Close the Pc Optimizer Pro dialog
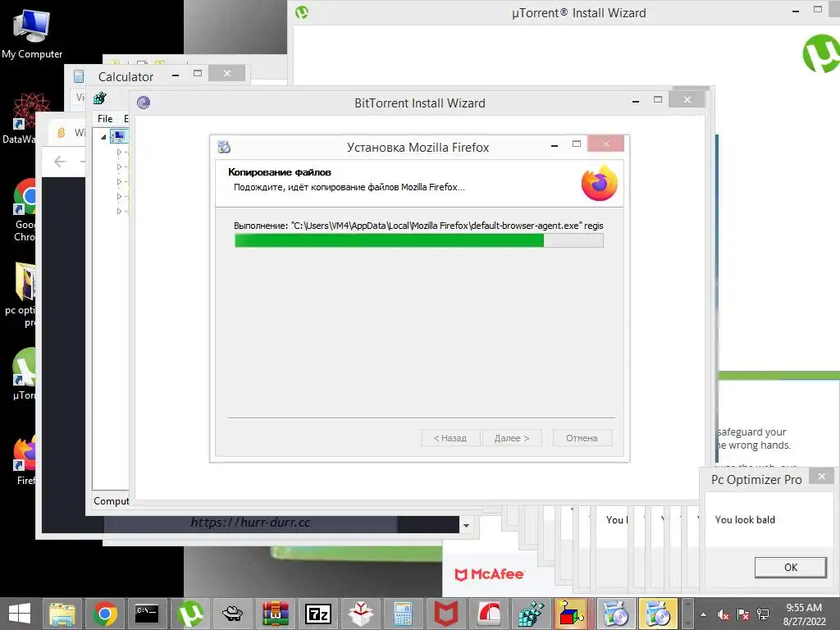This screenshot has width=840, height=630. (821, 476)
